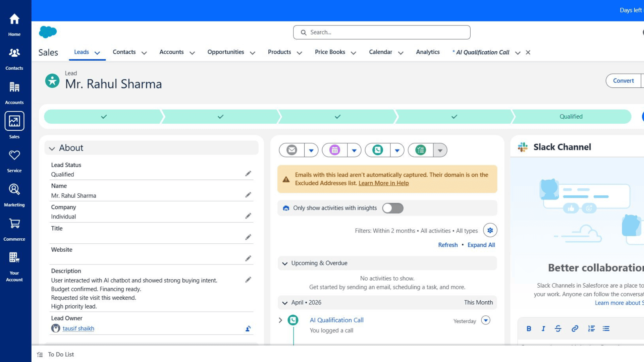
Task: Click the New Task list icon
Action: point(421,150)
